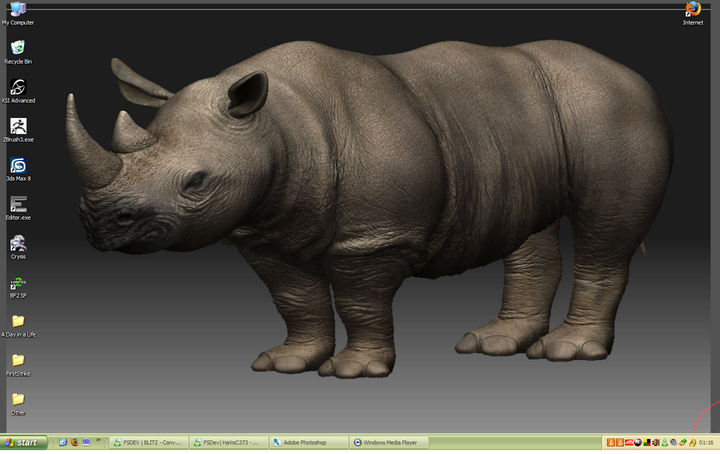The width and height of the screenshot is (720, 454).
Task: Click the Safely Remove Hardware tray icon
Action: tap(683, 443)
